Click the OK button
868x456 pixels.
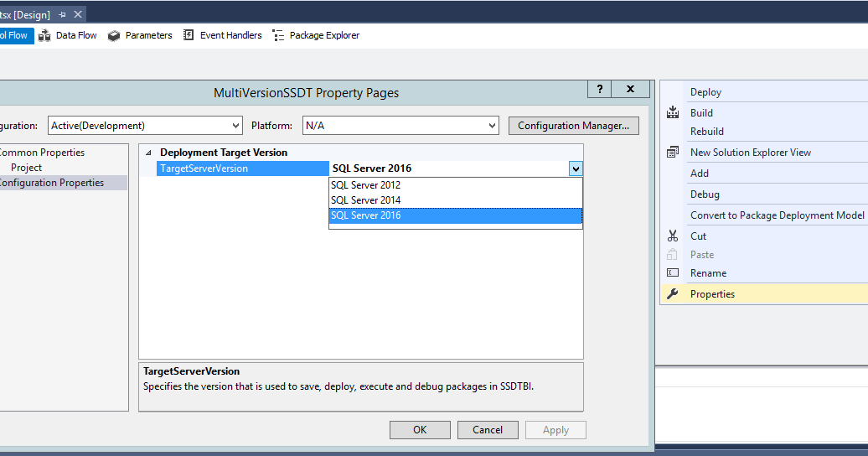(420, 430)
